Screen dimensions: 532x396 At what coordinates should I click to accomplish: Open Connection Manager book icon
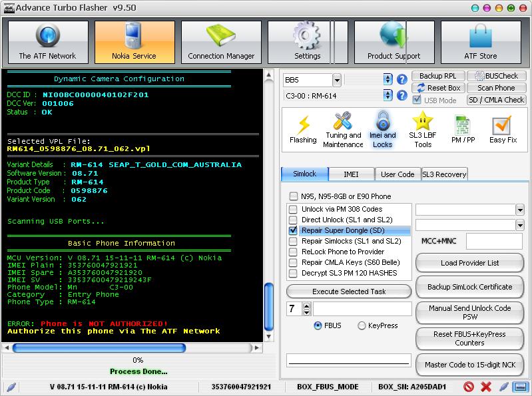[x=221, y=42]
